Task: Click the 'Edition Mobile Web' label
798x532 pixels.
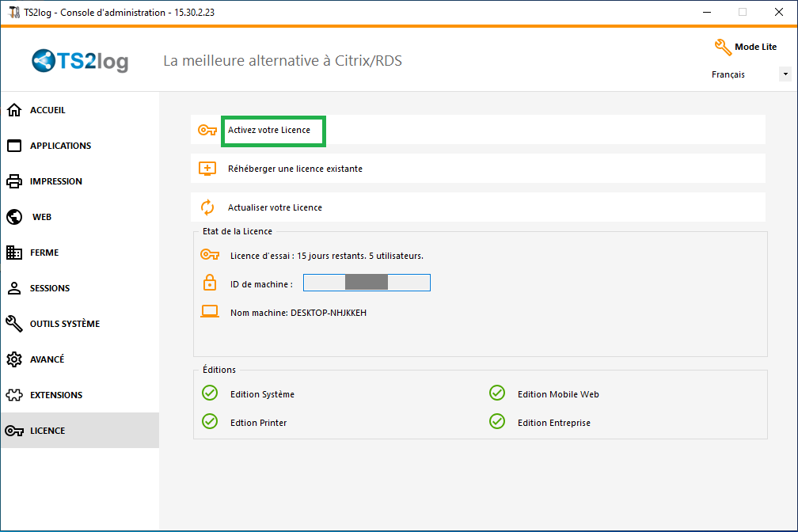Action: pyautogui.click(x=558, y=394)
